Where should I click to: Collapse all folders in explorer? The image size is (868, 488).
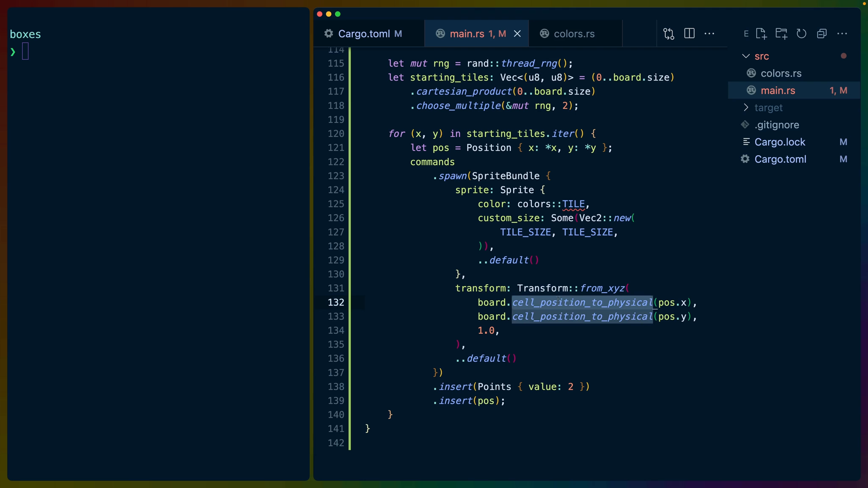click(x=822, y=34)
